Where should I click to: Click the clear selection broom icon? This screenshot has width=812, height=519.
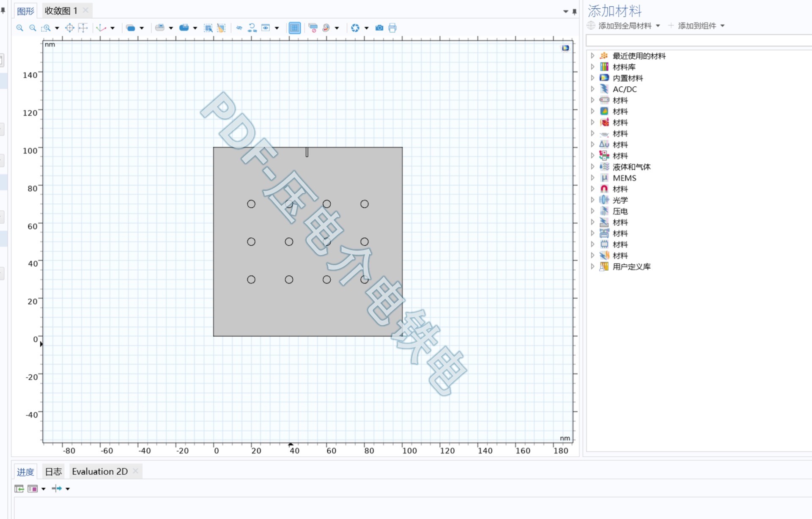tap(221, 28)
